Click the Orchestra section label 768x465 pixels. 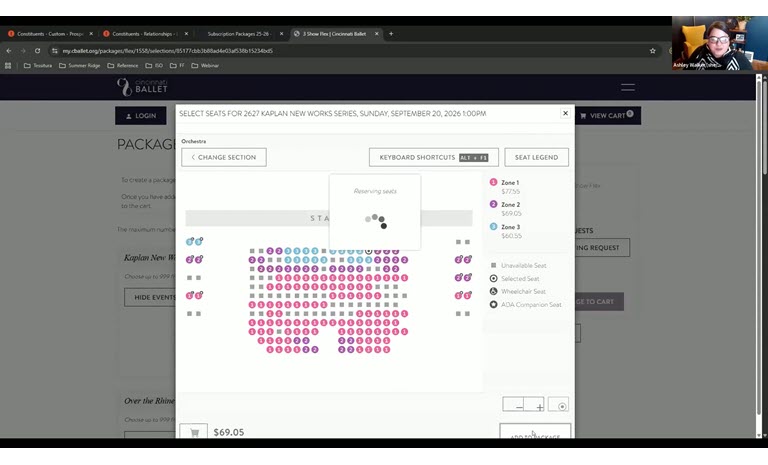(x=193, y=141)
